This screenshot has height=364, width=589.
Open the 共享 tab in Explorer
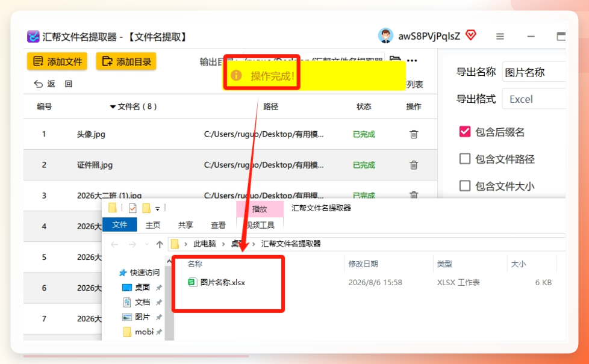click(x=185, y=225)
